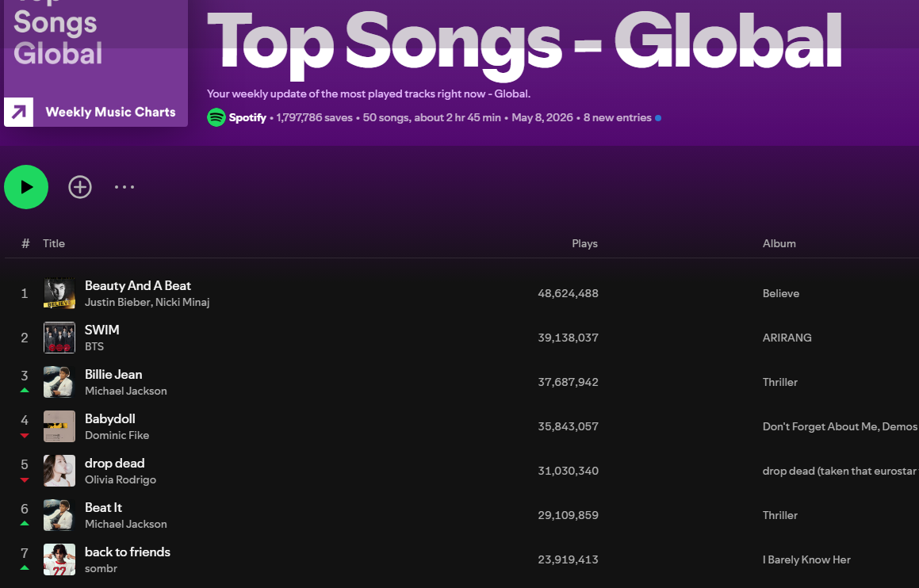Click the Beauty And A Beat album art

[59, 293]
